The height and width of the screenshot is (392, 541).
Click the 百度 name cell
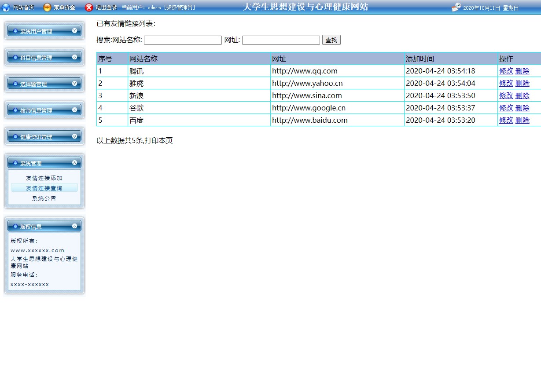[x=199, y=120]
